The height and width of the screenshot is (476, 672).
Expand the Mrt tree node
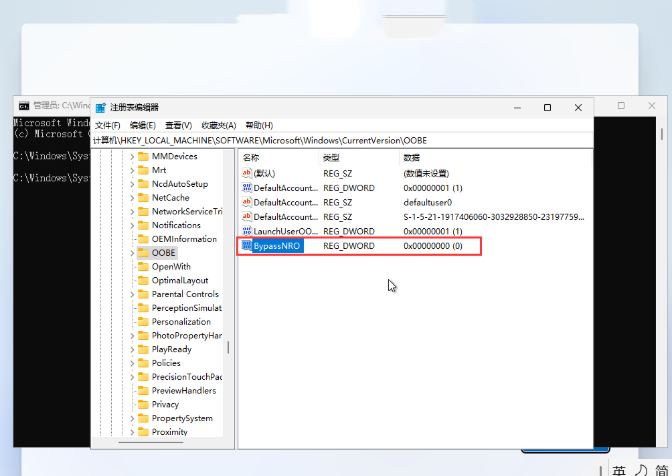click(132, 171)
